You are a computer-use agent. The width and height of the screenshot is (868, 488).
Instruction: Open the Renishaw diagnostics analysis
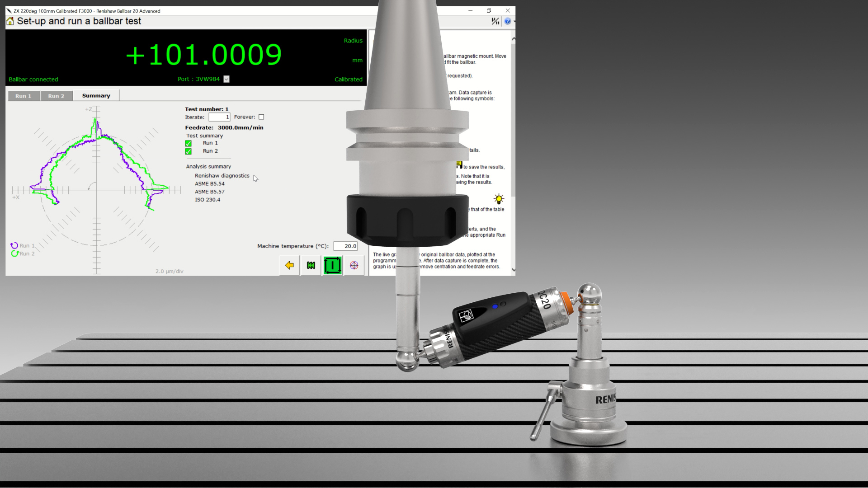click(222, 176)
